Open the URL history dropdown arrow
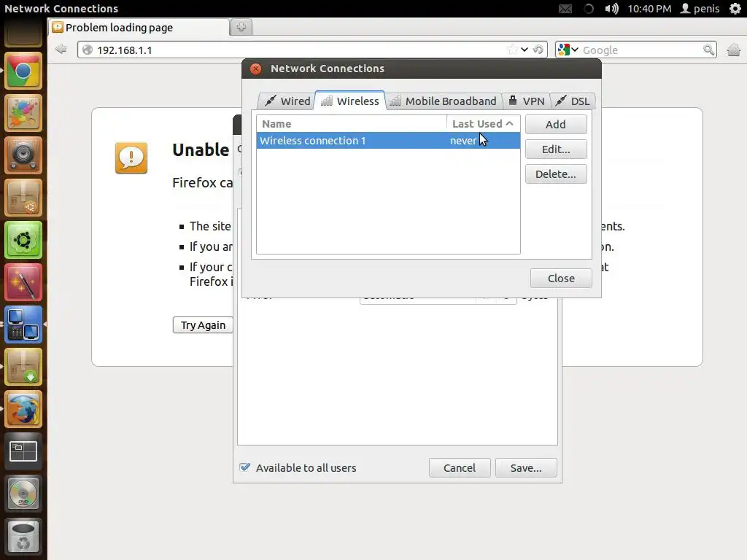 point(525,50)
